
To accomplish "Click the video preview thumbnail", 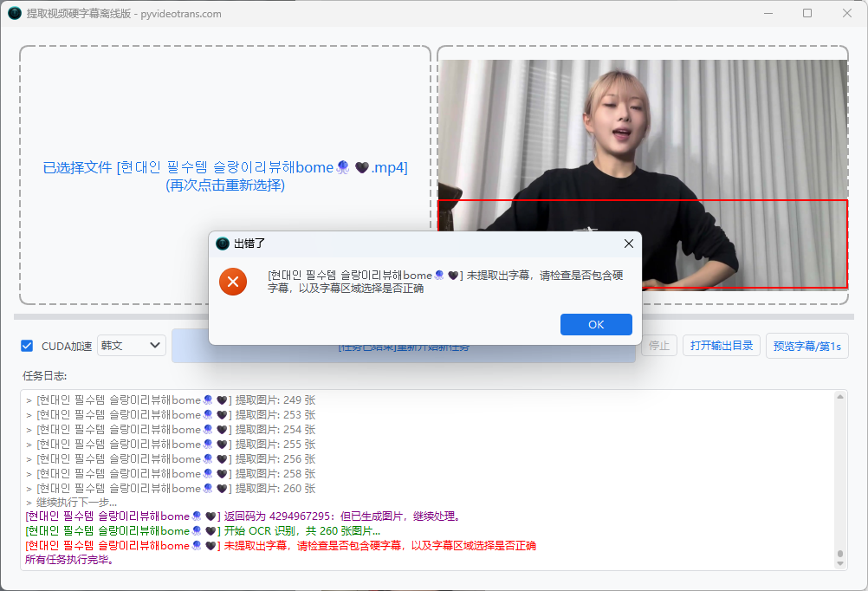I will pyautogui.click(x=643, y=174).
